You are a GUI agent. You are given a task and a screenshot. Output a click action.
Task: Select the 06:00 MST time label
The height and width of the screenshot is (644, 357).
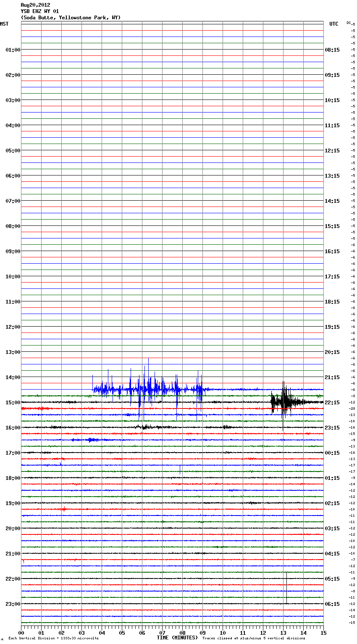point(13,176)
